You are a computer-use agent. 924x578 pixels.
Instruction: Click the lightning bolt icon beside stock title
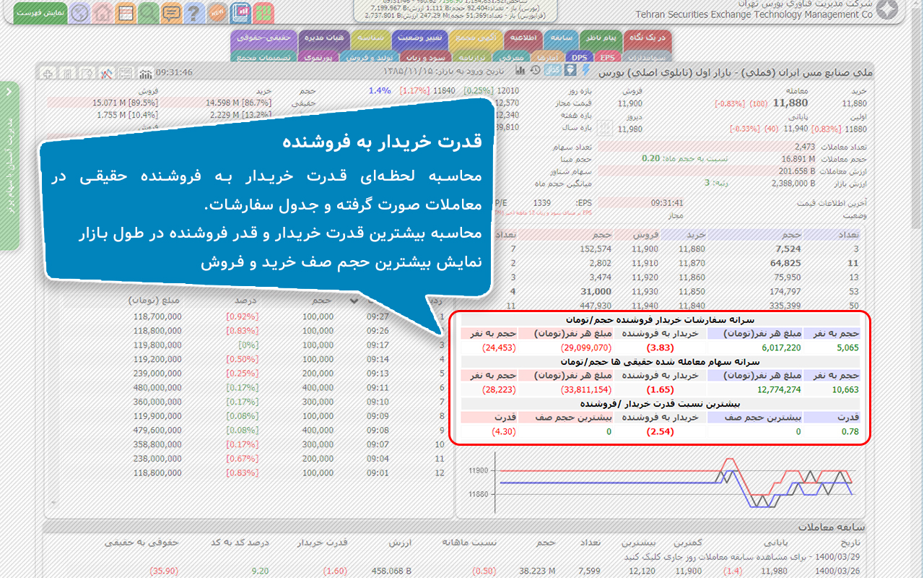pos(585,70)
